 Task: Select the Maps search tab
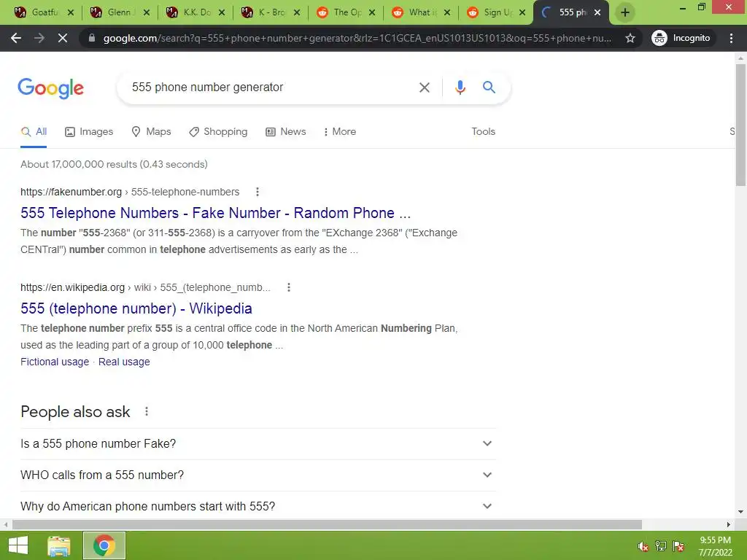tap(151, 132)
